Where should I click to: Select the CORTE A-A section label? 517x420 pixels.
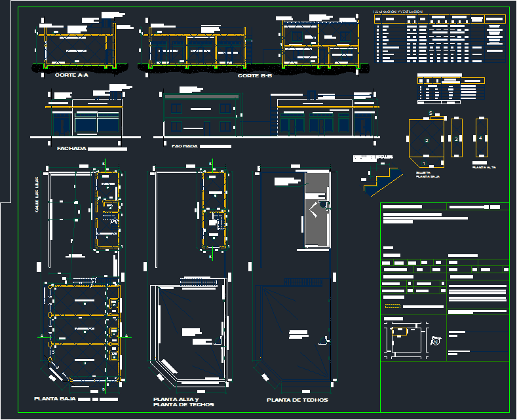[71, 76]
